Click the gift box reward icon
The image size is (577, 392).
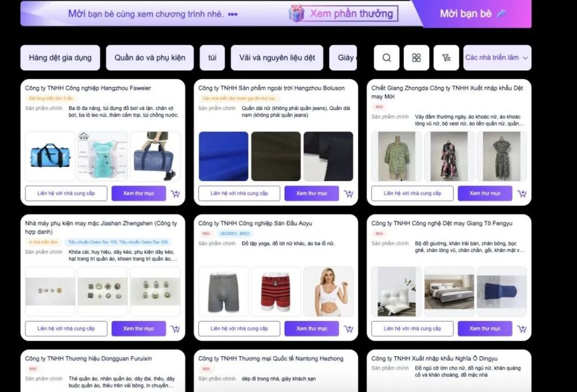[296, 14]
